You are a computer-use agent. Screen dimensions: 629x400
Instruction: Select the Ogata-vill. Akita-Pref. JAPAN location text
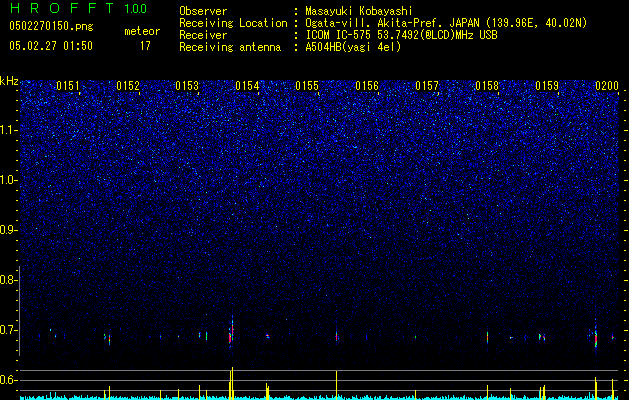click(x=446, y=23)
